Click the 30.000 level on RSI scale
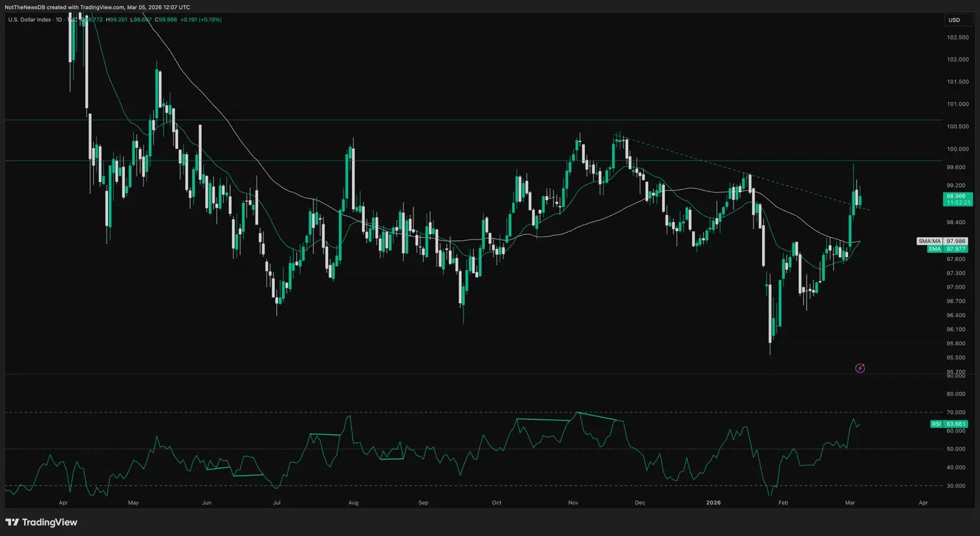The height and width of the screenshot is (536, 980). [x=955, y=486]
